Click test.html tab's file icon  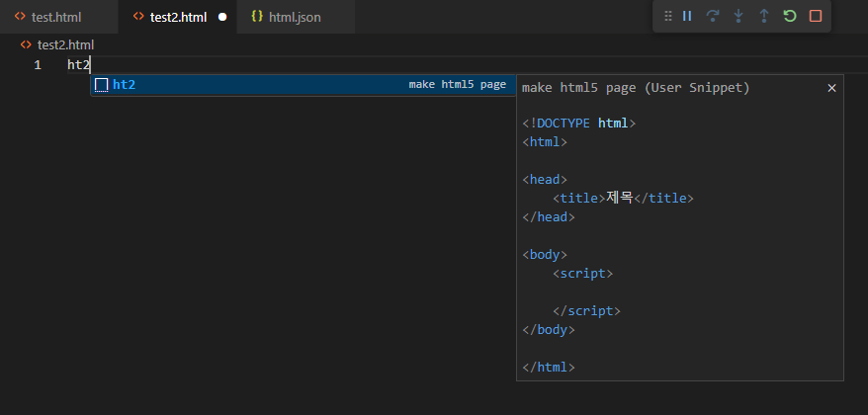[20, 16]
